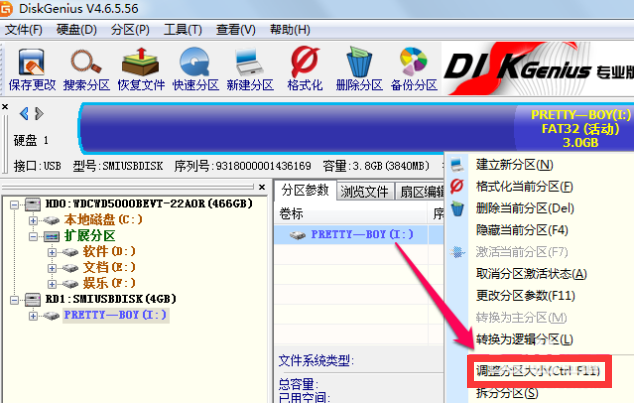Click the 搜索分区 (Search Partition) magnifier icon
Image resolution: width=634 pixels, height=403 pixels.
coord(83,66)
